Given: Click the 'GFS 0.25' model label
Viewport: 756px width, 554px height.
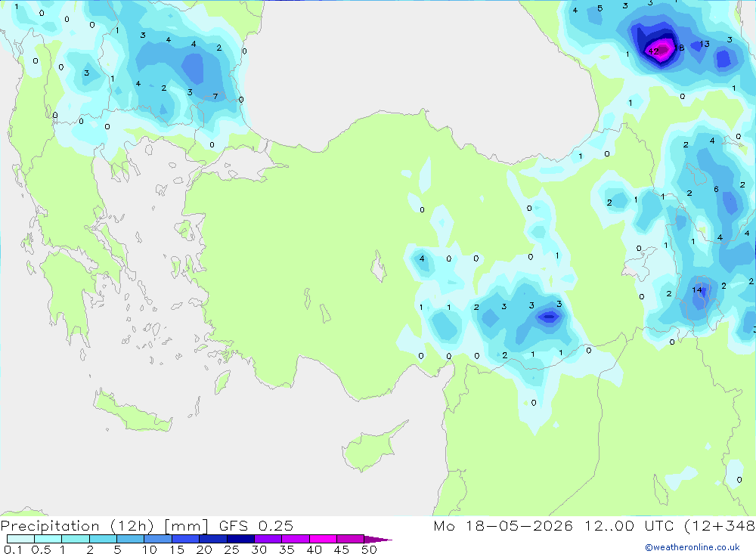Looking at the screenshot, I should coord(256,525).
